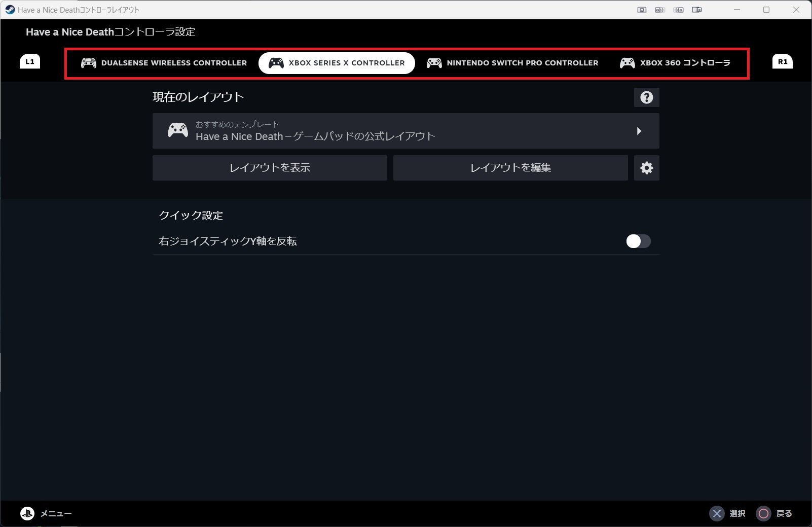This screenshot has width=812, height=527.
Task: Click Have a Nice Deathコントローラ設定 title
Action: coord(110,32)
